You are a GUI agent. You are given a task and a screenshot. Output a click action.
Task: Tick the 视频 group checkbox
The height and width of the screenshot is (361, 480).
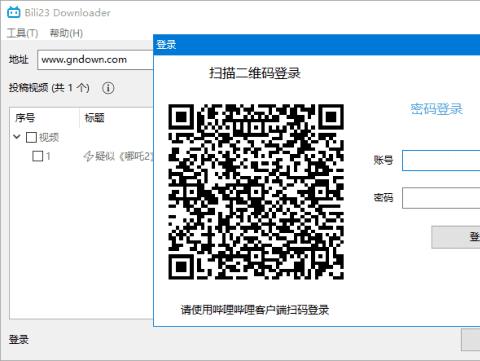[x=31, y=137]
